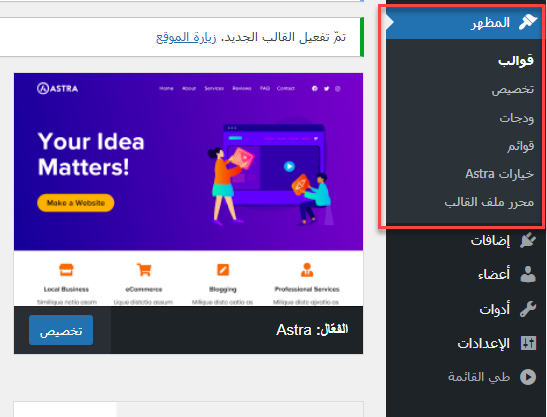The image size is (547, 417).
Task: Open the تخصيص submenu item in sidebar
Action: point(512,89)
